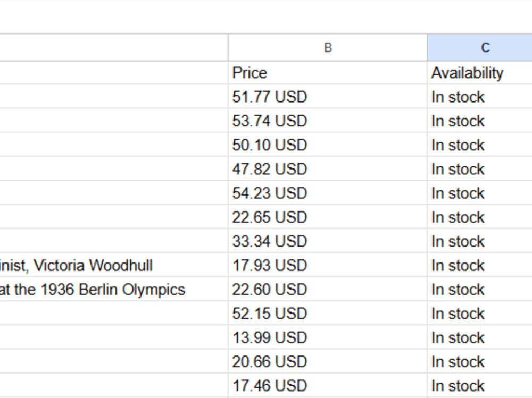Select the 50.10 USD price cell

[x=328, y=145]
